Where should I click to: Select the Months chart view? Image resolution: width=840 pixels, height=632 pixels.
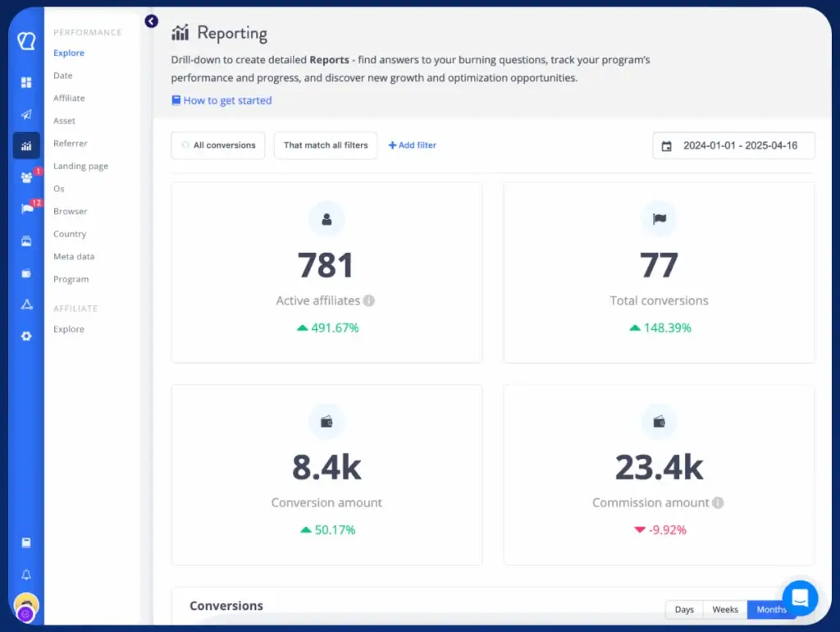tap(771, 609)
